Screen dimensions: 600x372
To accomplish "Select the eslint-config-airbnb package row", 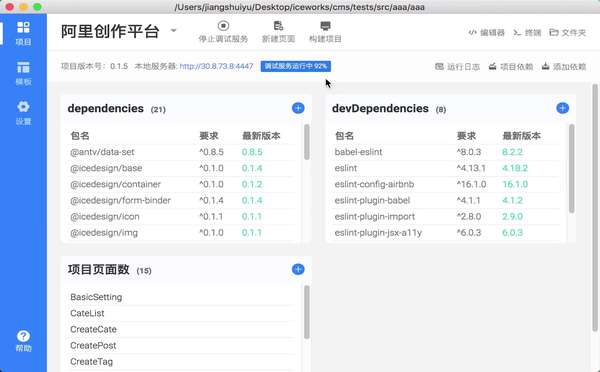I will [447, 184].
